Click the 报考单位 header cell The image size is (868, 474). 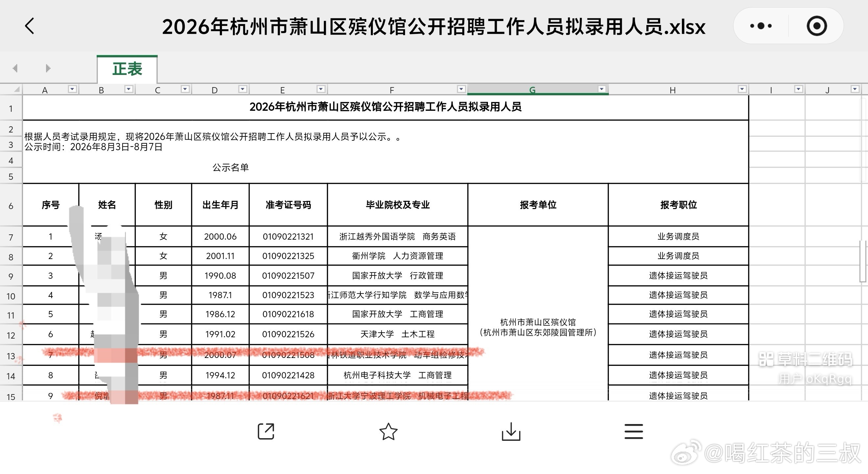click(538, 205)
